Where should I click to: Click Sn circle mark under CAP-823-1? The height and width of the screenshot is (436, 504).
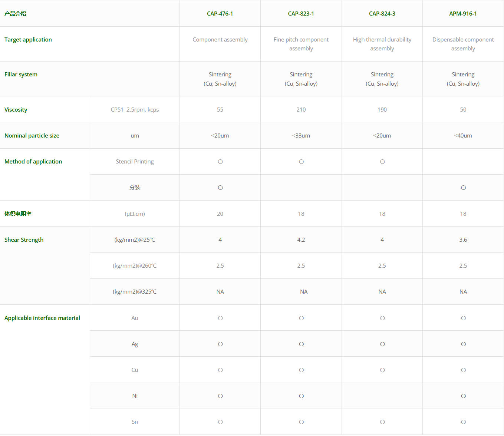point(301,422)
